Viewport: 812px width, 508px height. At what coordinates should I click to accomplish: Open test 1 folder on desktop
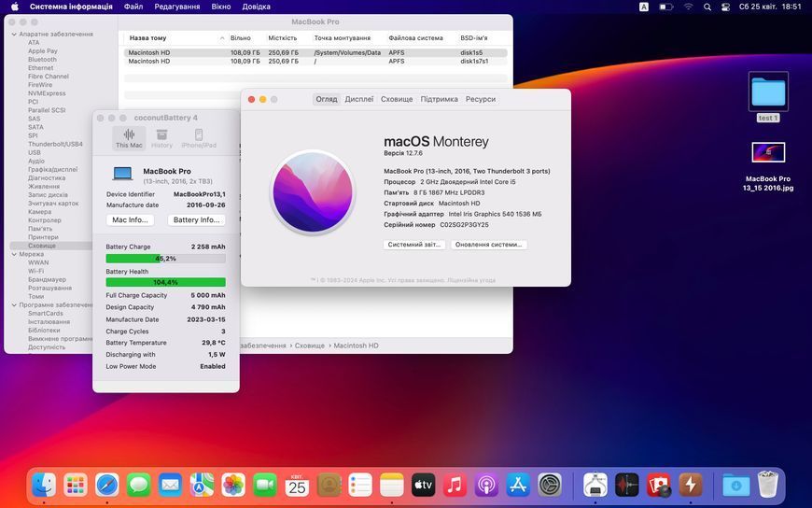(768, 97)
